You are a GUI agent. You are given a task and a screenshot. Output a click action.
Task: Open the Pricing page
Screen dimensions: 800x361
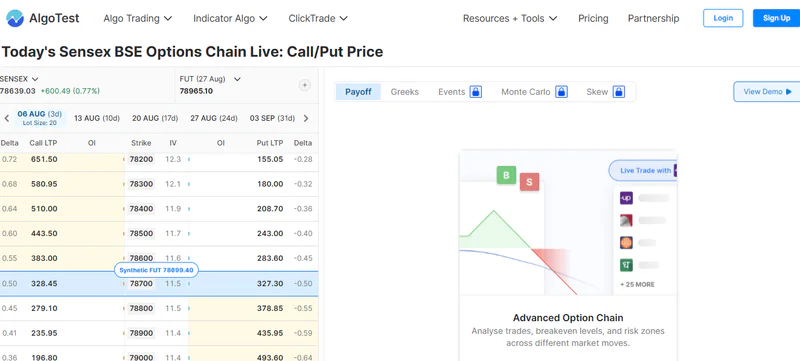tap(593, 18)
